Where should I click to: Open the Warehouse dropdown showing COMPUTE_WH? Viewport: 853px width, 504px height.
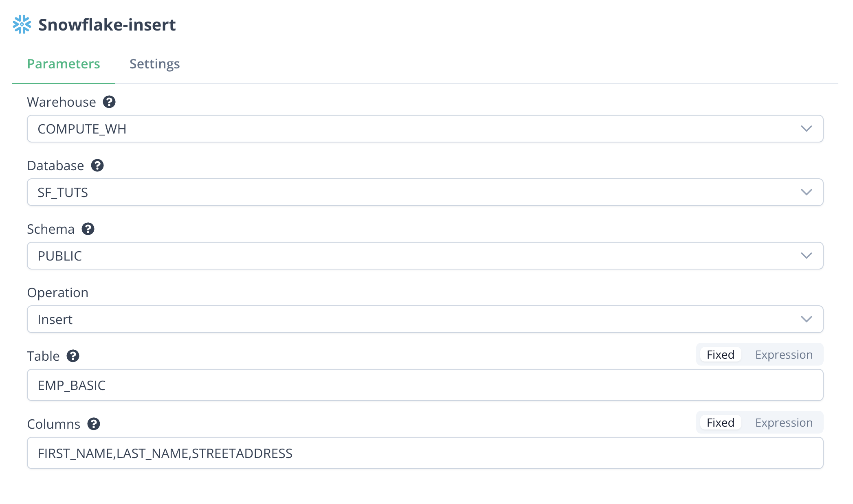pyautogui.click(x=425, y=129)
